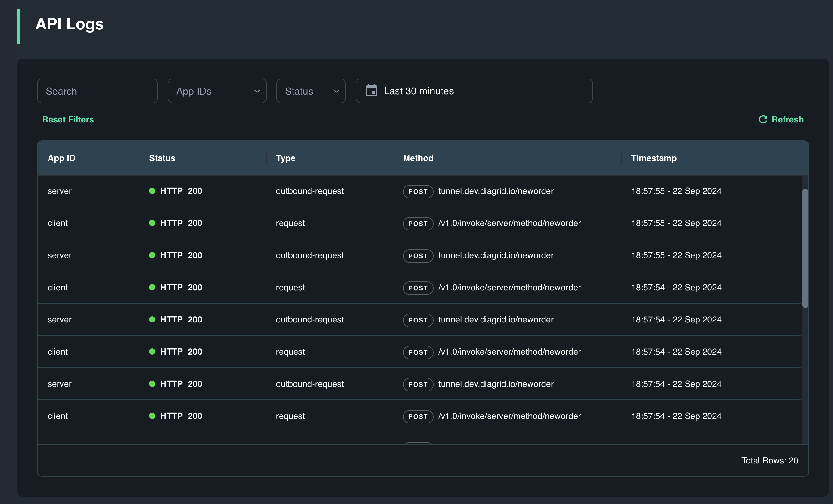
Task: Click the circular refresh arrow icon
Action: [x=763, y=119]
